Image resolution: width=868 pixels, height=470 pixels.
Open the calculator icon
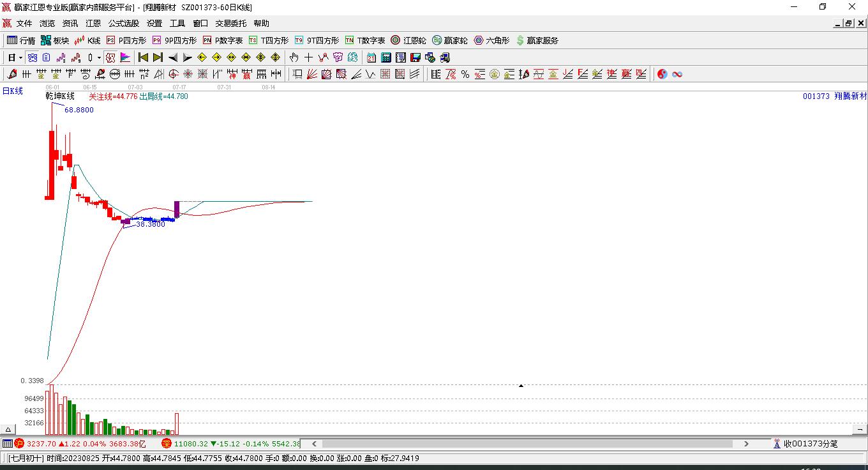click(x=385, y=57)
